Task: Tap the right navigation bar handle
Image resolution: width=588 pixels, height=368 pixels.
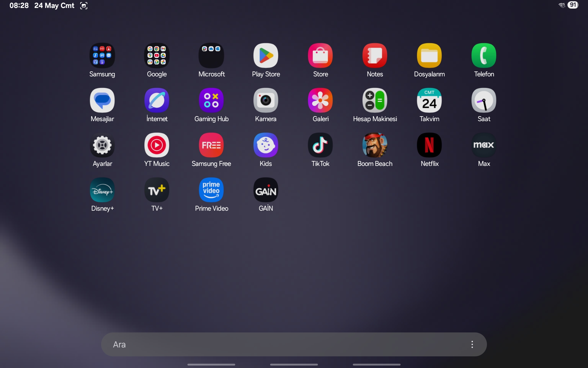Action: 377,365
